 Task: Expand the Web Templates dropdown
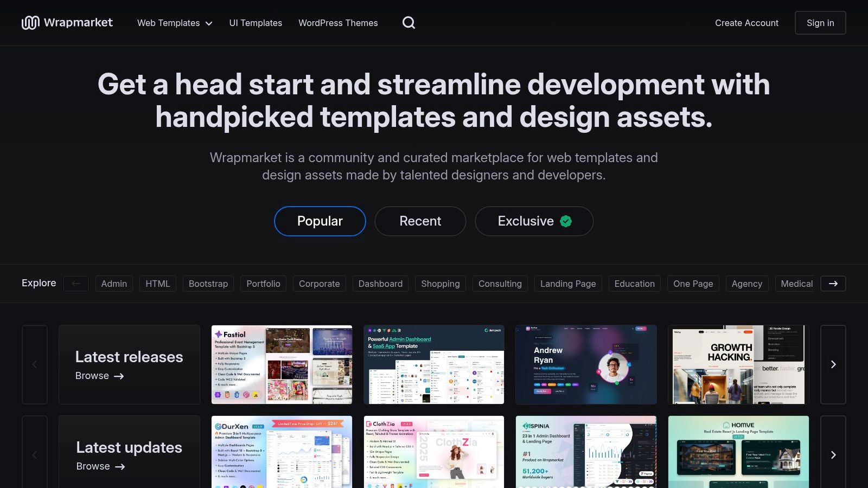click(175, 23)
